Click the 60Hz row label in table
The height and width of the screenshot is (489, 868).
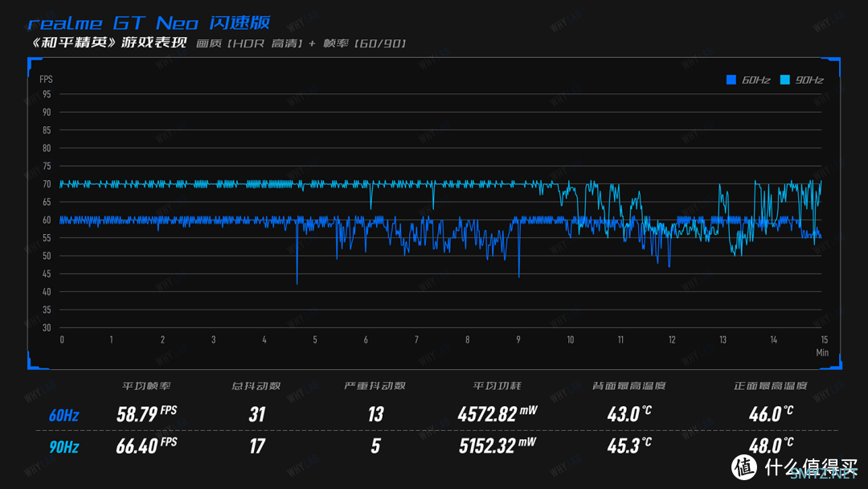[63, 415]
